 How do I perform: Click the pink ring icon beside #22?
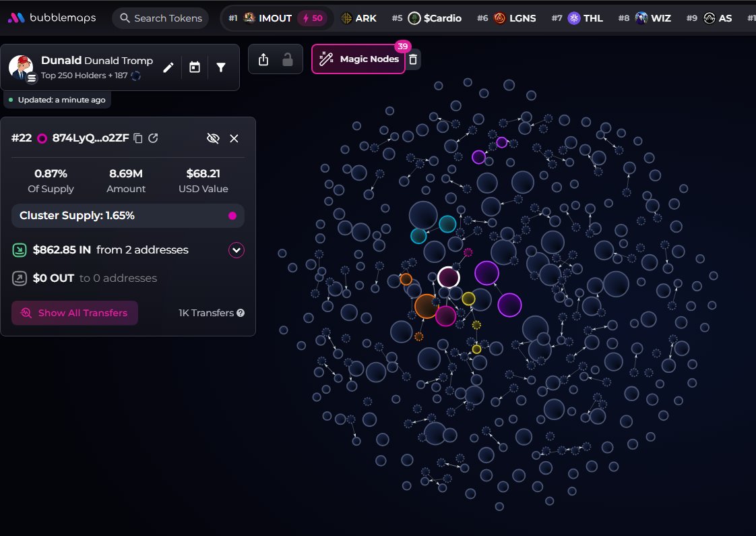(42, 138)
